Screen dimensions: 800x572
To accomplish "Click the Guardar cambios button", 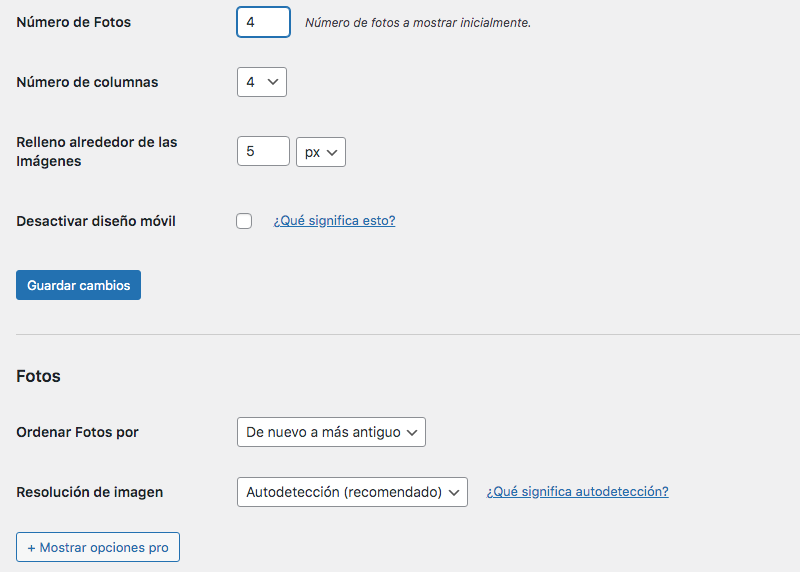I will [79, 285].
